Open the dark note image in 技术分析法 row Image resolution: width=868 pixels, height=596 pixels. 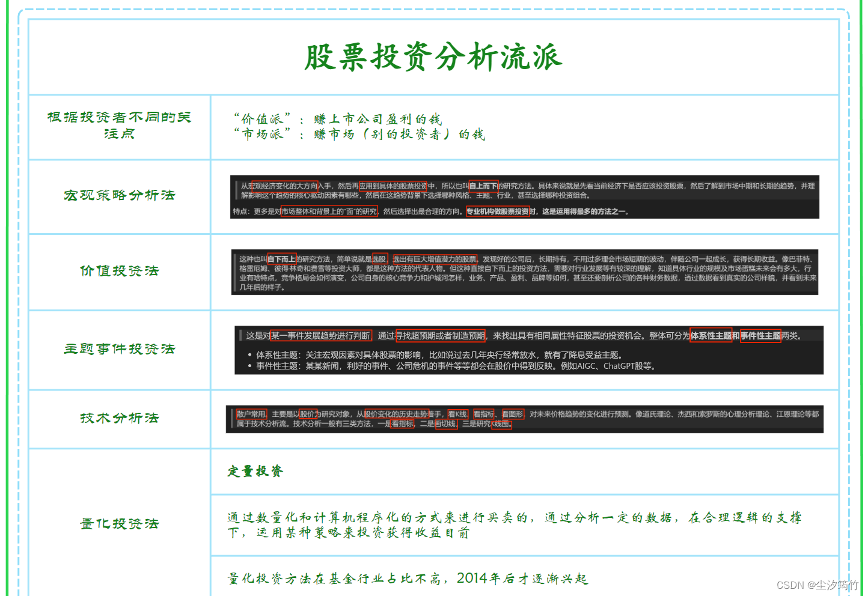pyautogui.click(x=525, y=419)
